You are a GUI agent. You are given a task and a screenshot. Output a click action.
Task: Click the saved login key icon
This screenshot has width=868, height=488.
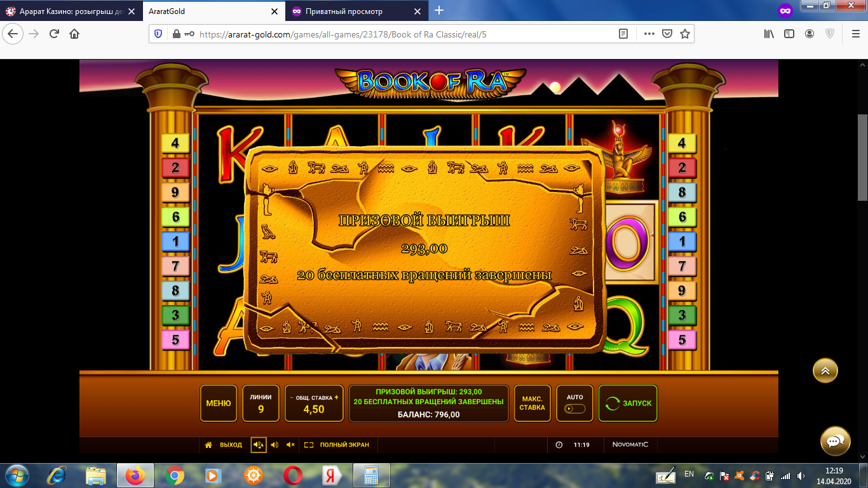(x=189, y=34)
